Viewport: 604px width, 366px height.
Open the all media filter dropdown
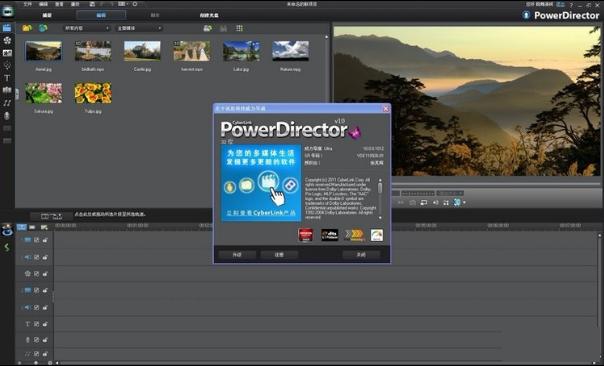[x=139, y=28]
